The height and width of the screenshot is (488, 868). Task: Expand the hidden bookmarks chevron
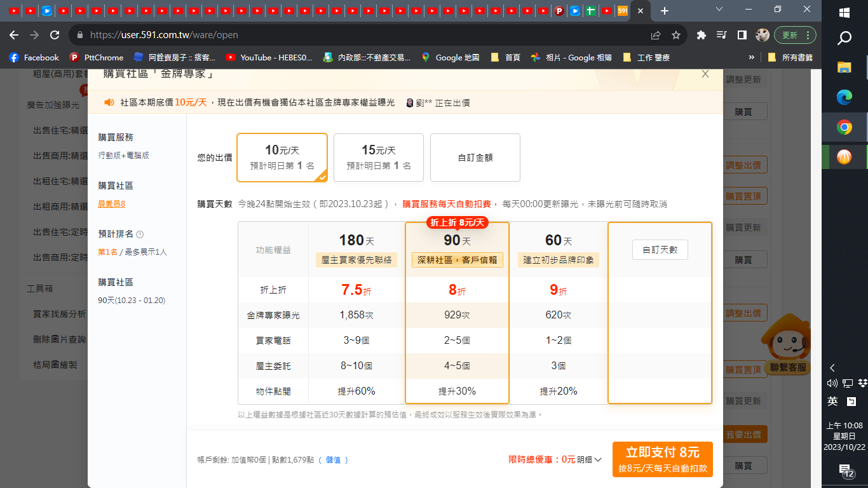pos(752,57)
